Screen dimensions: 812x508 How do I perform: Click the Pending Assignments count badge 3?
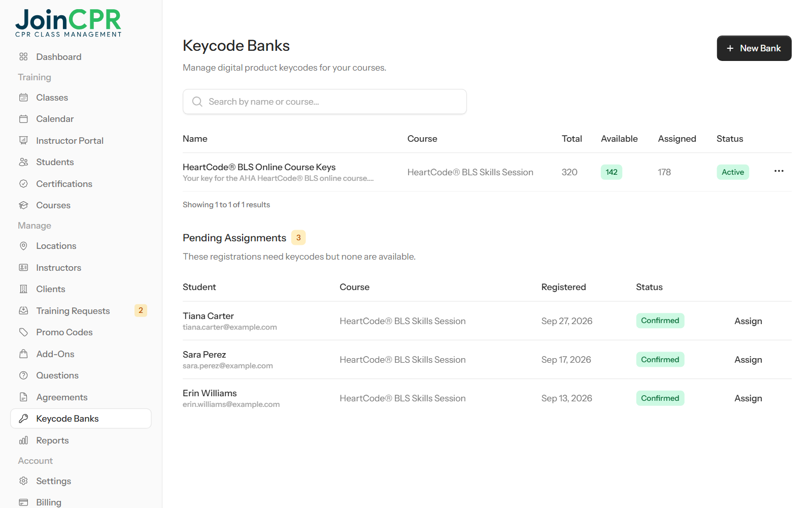coord(298,238)
